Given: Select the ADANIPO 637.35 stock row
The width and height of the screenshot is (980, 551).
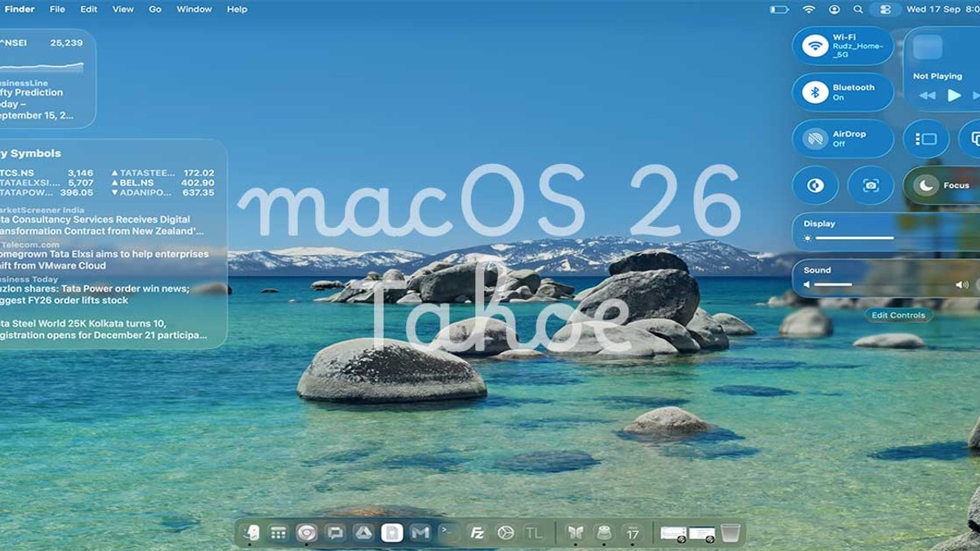Looking at the screenshot, I should point(163,193).
